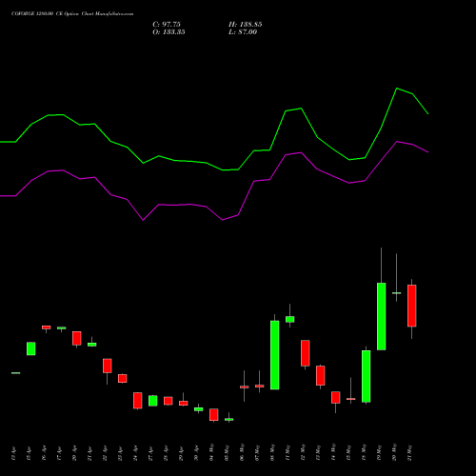476x476 pixels.
Task: Select the 20 Apr red candlestick
Action: [77, 338]
